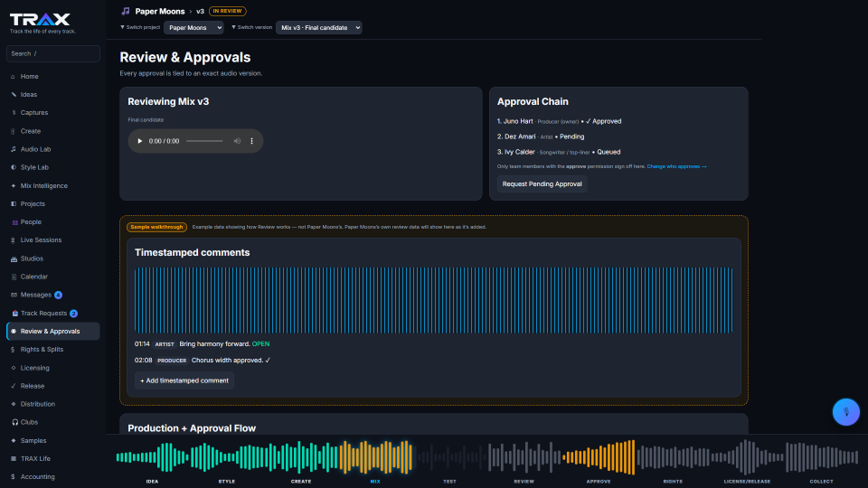This screenshot has height=488, width=868.
Task: Open audio player more options menu
Action: [252, 141]
